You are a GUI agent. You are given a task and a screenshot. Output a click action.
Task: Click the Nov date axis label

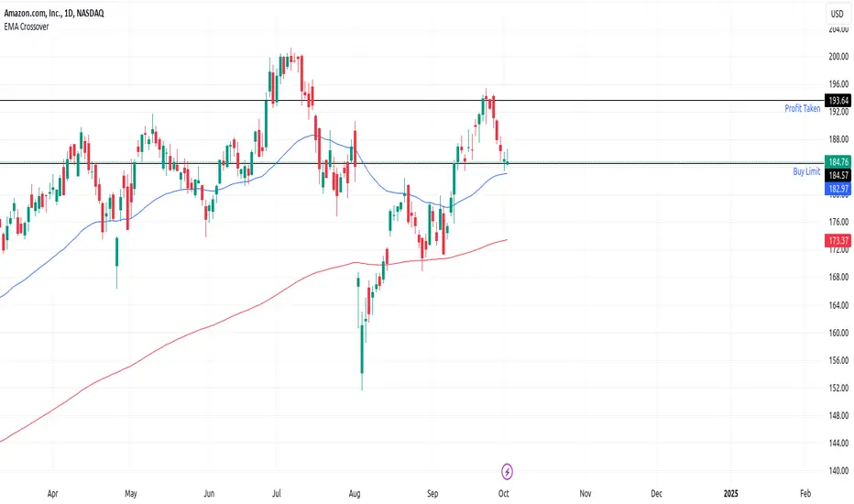click(x=586, y=494)
